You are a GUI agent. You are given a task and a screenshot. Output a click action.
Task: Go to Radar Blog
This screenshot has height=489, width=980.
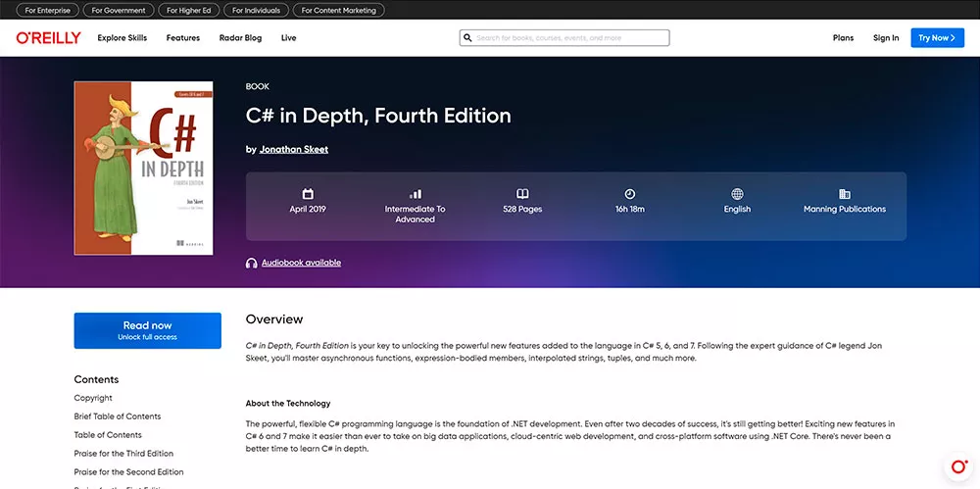[241, 38]
